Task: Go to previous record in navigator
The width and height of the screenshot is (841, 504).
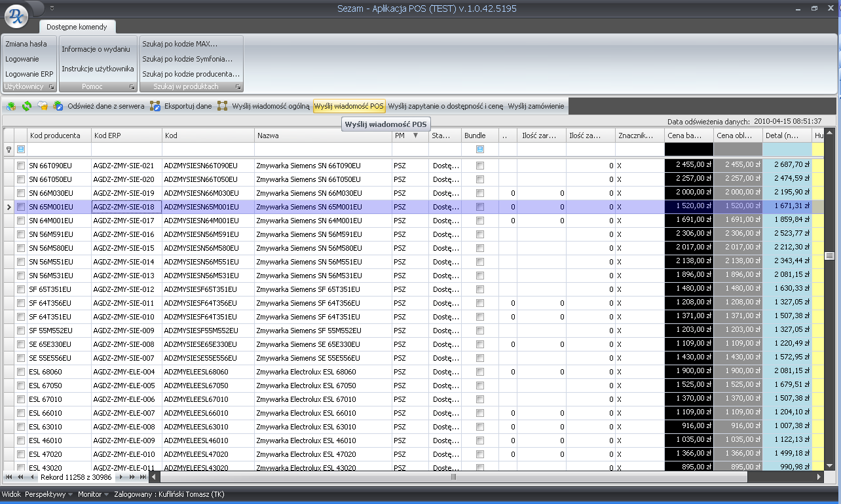Action: pyautogui.click(x=31, y=477)
